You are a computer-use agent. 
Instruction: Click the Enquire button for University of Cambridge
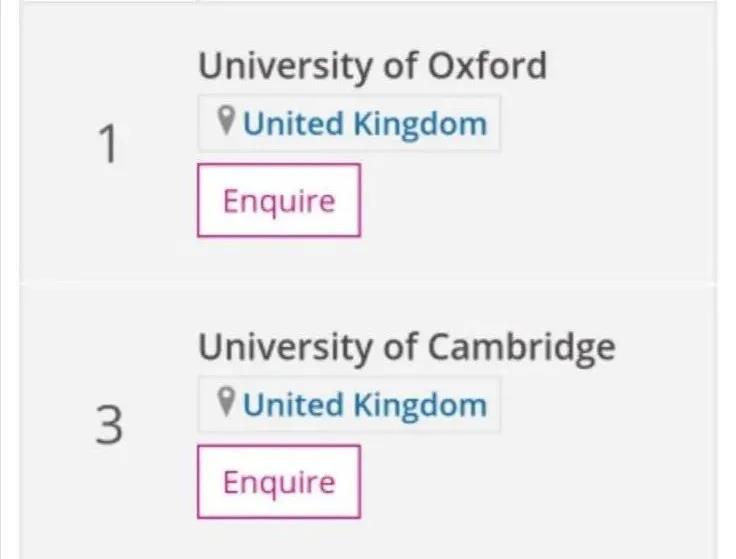click(x=279, y=482)
